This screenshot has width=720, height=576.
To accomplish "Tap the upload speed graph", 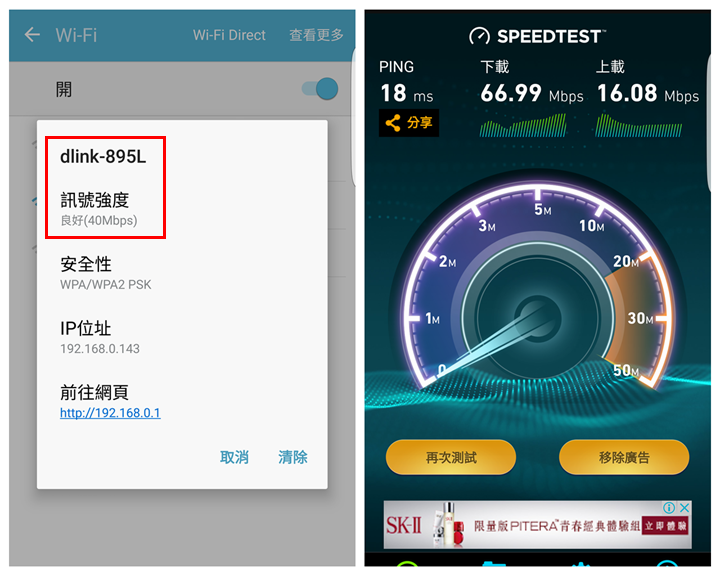I will (x=639, y=125).
